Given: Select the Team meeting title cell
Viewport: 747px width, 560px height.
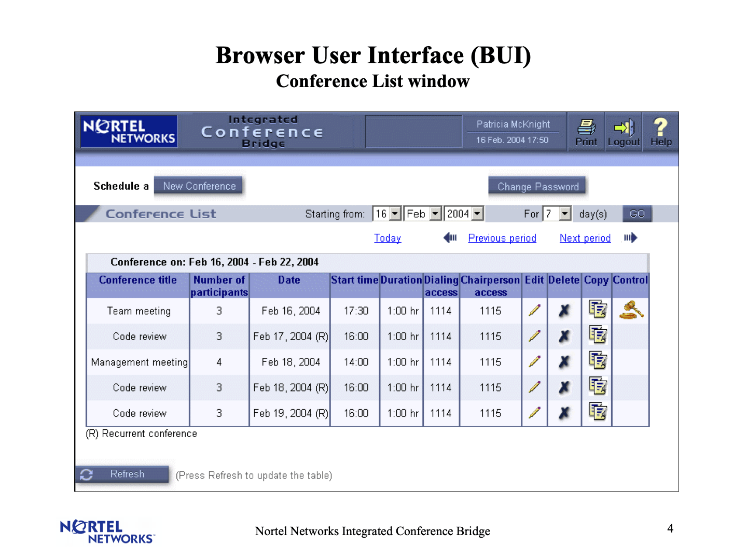Looking at the screenshot, I should tap(139, 311).
